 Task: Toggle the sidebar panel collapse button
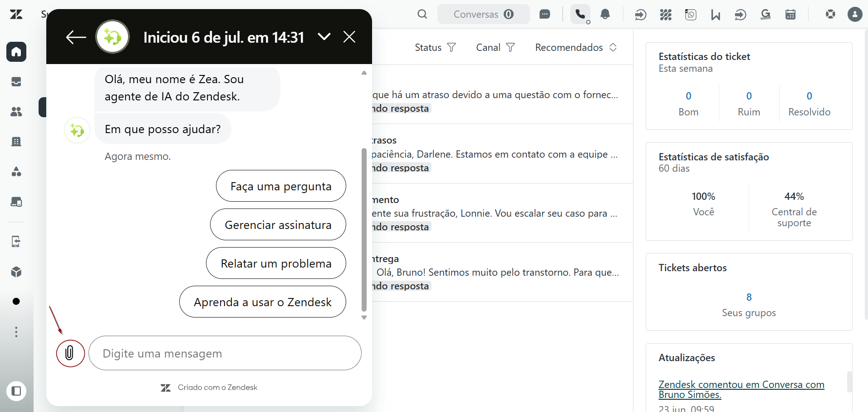click(x=16, y=391)
